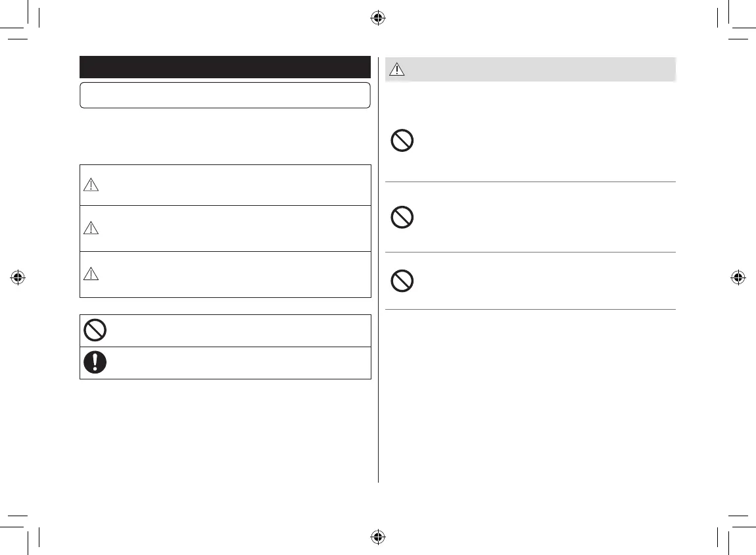Viewport: 756px width, 555px height.
Task: Click the warning triangle in the first table row
Action: point(91,185)
